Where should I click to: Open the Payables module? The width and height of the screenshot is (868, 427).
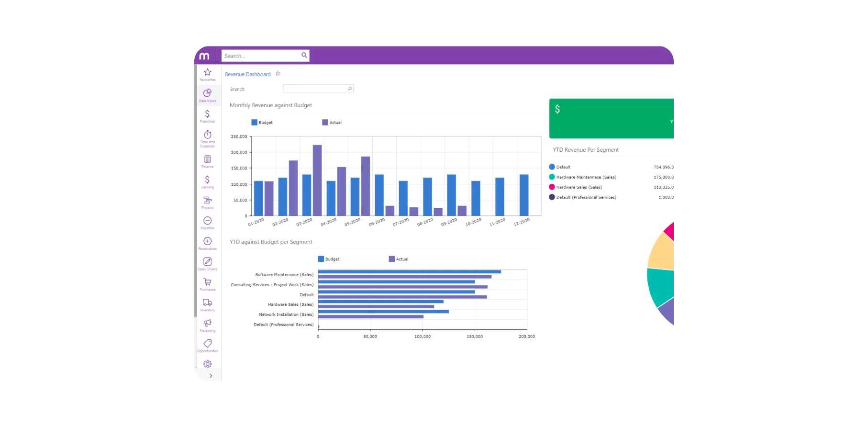[x=208, y=223]
